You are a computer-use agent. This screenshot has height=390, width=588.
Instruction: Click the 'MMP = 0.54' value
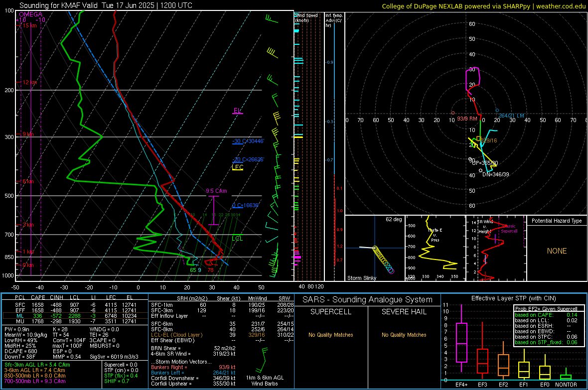pos(67,357)
